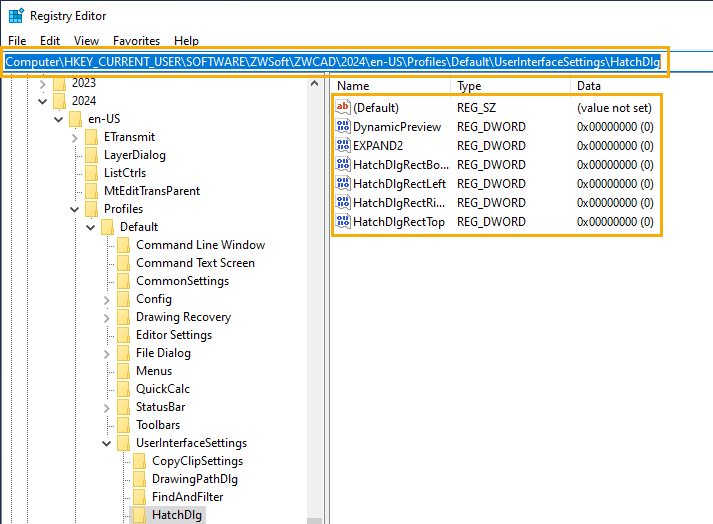This screenshot has height=524, width=713.
Task: Open the File menu
Action: 17,41
